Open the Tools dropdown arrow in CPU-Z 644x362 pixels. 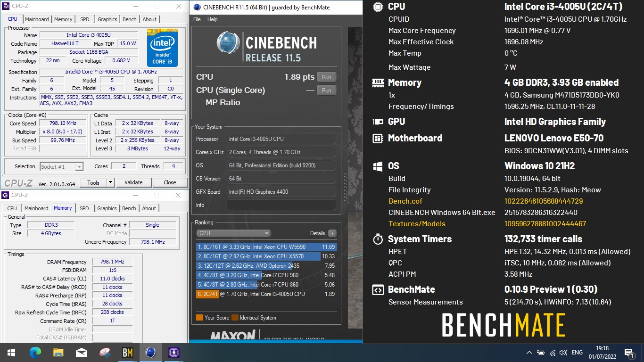click(110, 182)
